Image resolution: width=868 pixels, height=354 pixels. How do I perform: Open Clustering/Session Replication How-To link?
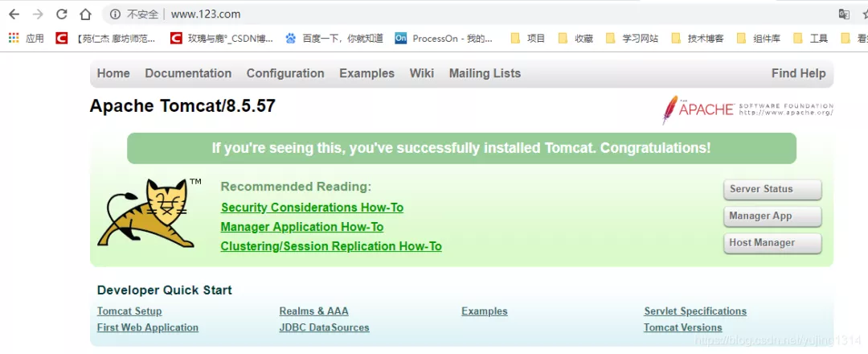coord(331,246)
